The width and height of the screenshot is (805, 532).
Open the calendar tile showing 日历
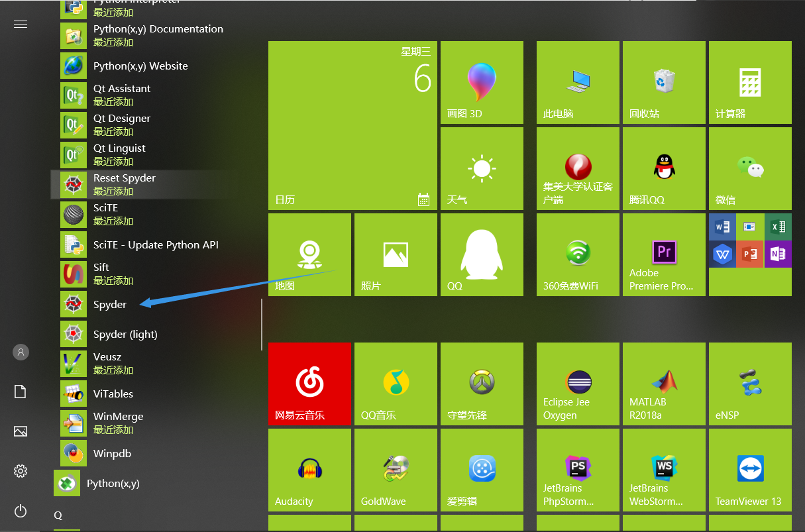[x=352, y=125]
